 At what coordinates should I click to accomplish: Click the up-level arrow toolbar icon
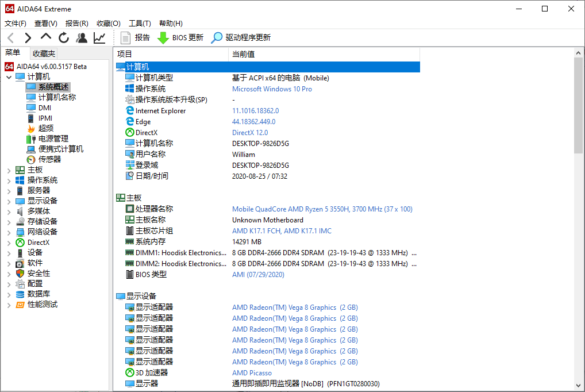click(46, 37)
